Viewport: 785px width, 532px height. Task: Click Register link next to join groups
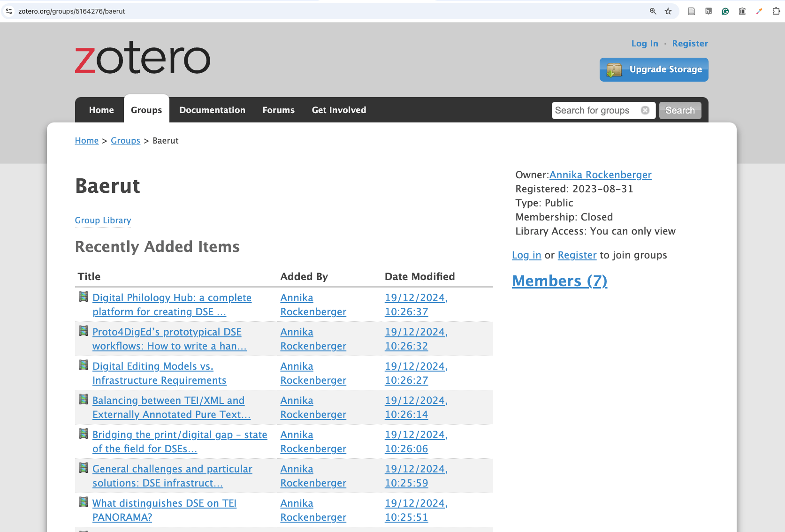tap(577, 255)
